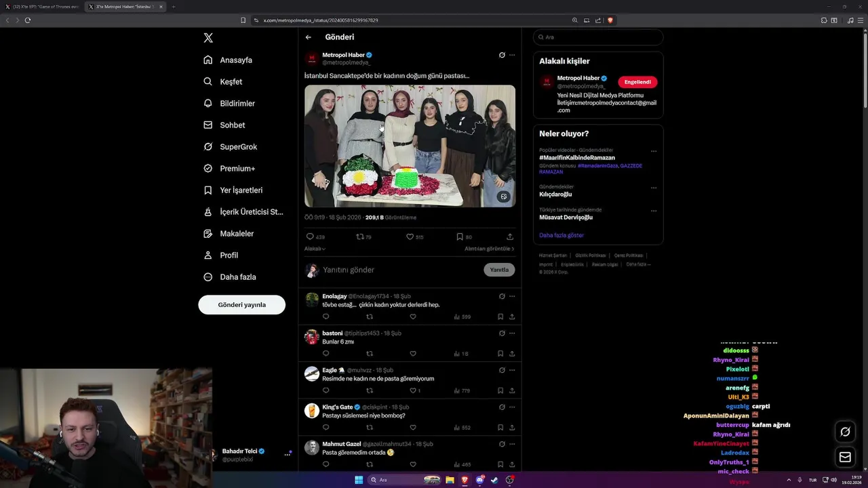Go to Anasayfa in the sidebar
This screenshot has width=868, height=488.
(228, 60)
